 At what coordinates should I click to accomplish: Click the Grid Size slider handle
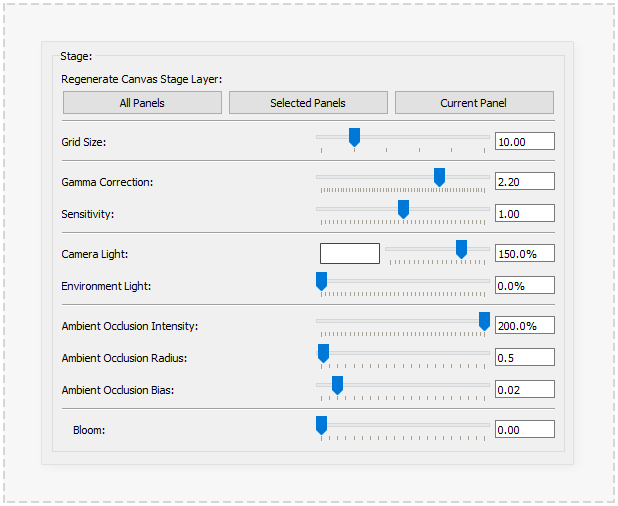[x=354, y=137]
